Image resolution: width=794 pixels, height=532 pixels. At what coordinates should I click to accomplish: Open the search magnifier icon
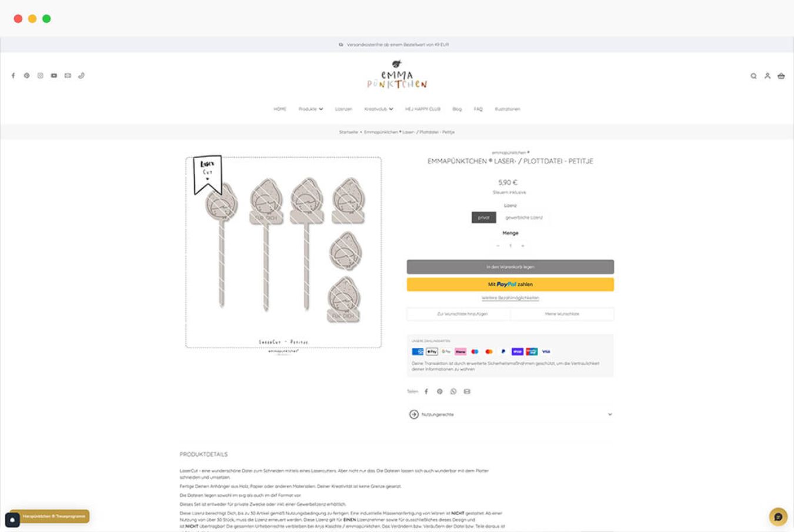coord(753,76)
